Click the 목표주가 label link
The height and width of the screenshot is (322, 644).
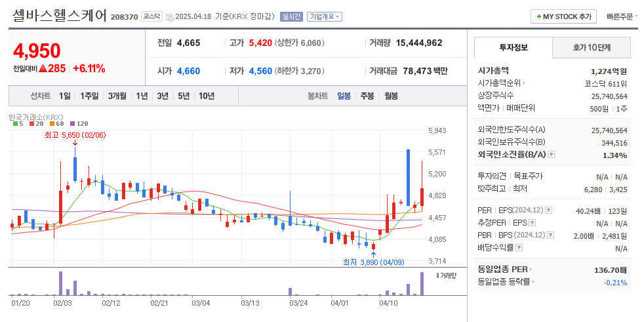(528, 176)
